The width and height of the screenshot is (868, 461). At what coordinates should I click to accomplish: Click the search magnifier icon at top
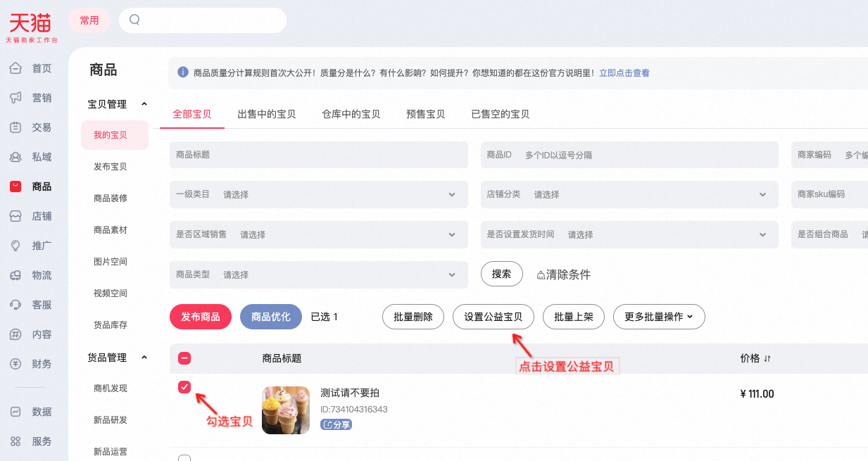click(134, 20)
